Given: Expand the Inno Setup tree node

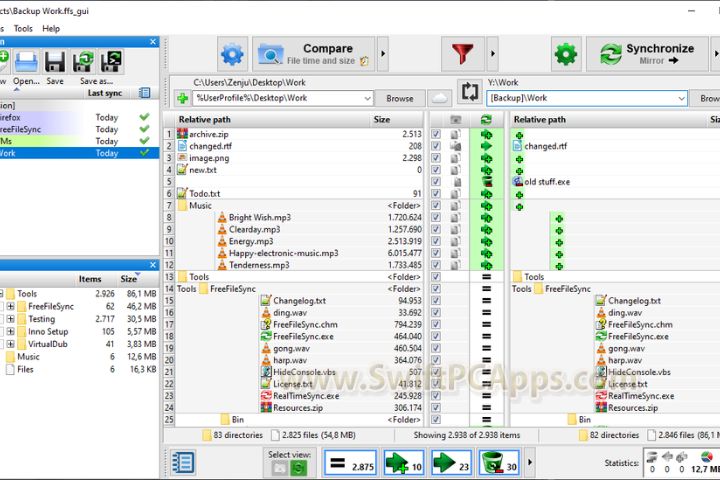Looking at the screenshot, I should point(11,332).
